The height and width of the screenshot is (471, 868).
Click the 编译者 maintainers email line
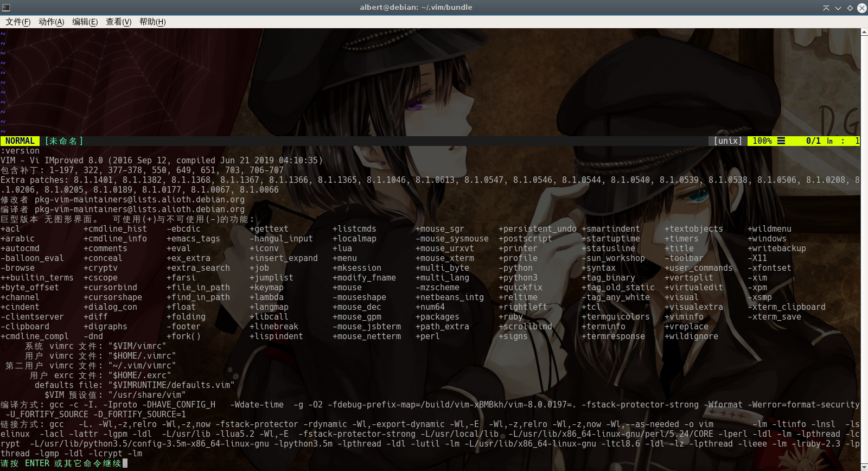pyautogui.click(x=123, y=209)
